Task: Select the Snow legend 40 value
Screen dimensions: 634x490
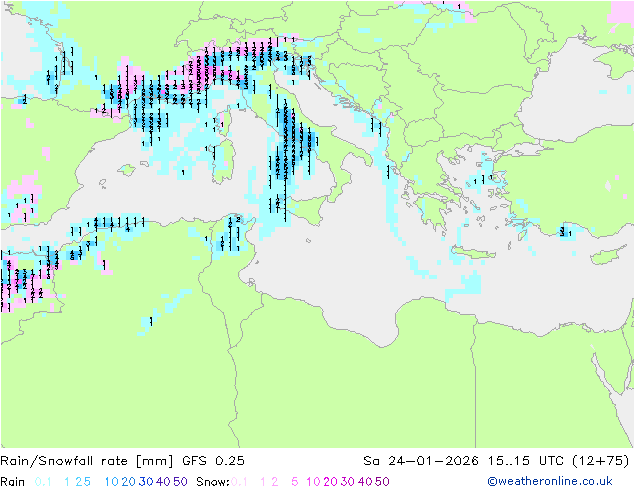Action: tap(365, 482)
